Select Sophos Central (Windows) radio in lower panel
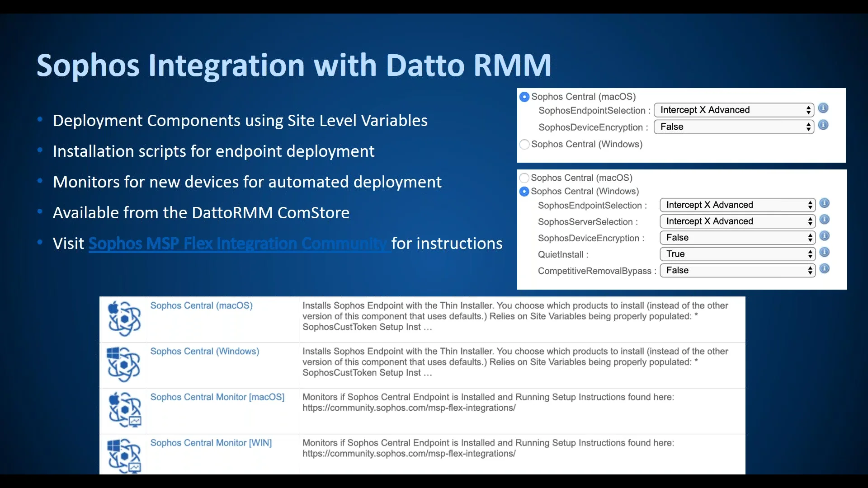Viewport: 868px width, 488px height. [x=524, y=192]
